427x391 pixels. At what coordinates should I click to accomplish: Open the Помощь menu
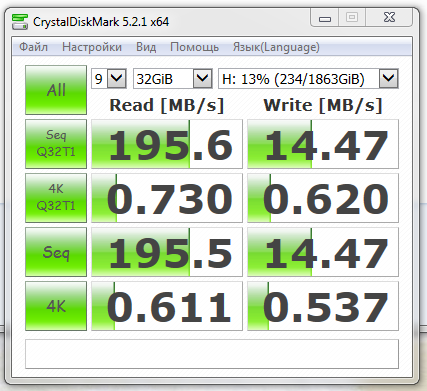point(194,47)
